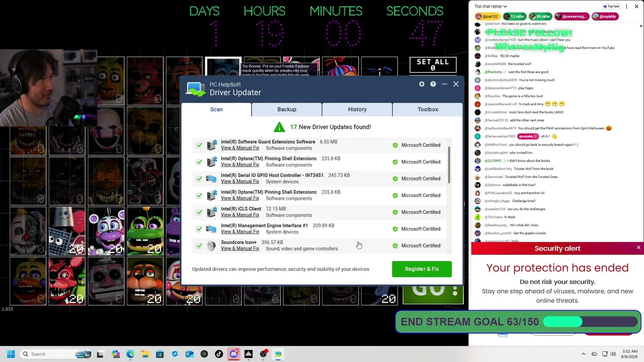Open Microsoft 365 Copilot taskbar icon

(116, 354)
